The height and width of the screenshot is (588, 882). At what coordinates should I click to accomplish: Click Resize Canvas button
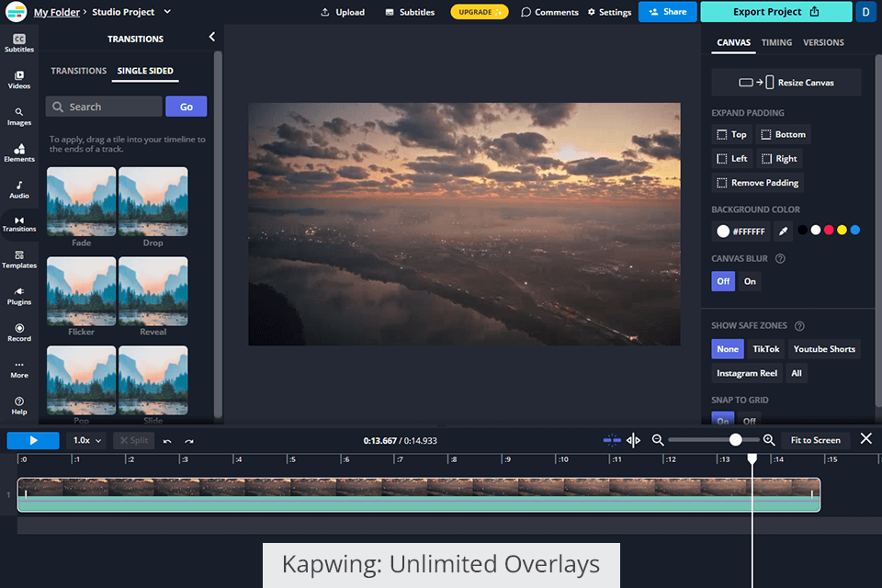(x=786, y=83)
